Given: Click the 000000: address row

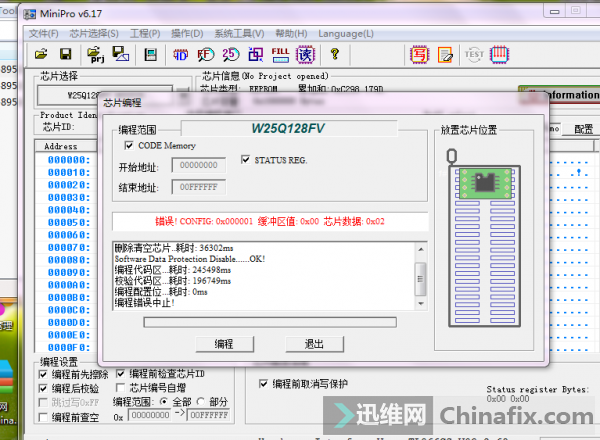Looking at the screenshot, I should tap(68, 160).
